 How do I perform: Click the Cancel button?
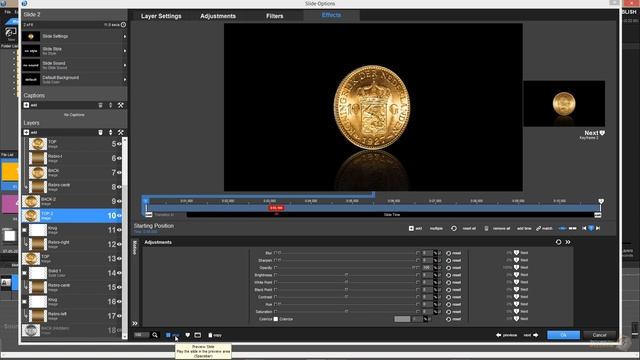[600, 335]
